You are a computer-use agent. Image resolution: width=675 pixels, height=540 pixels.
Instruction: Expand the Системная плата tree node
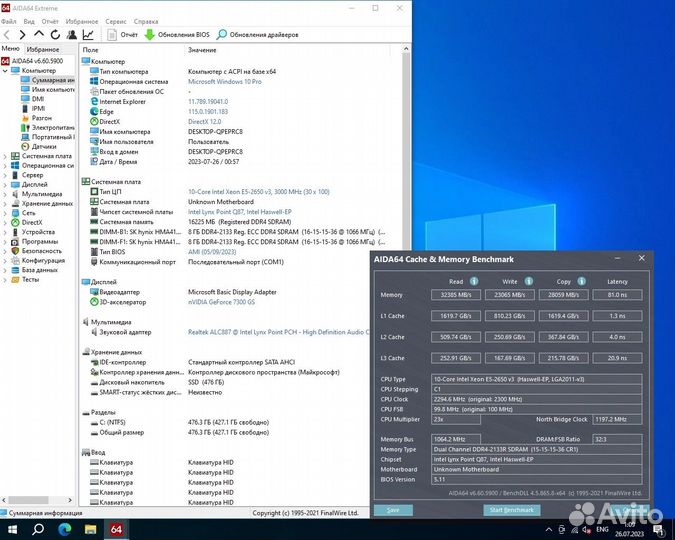[x=5, y=156]
